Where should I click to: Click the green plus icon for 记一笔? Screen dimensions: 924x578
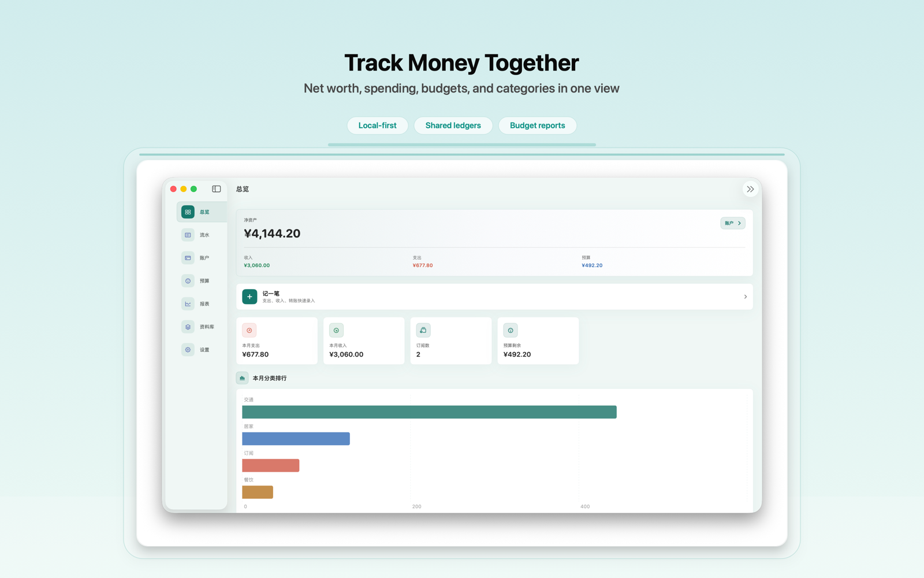[249, 297]
